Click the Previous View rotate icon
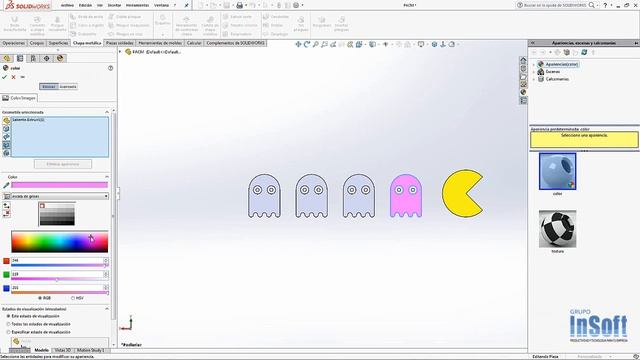Screen dimensions: 640x360 [307, 44]
